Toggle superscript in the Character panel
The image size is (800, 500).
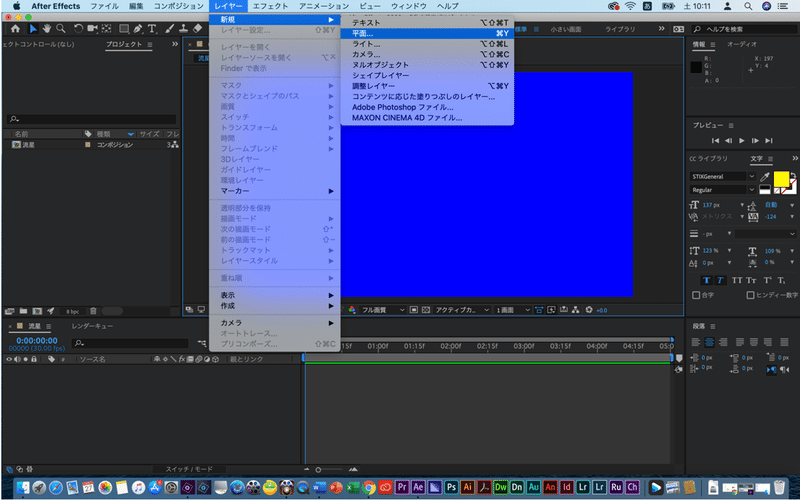click(x=767, y=280)
